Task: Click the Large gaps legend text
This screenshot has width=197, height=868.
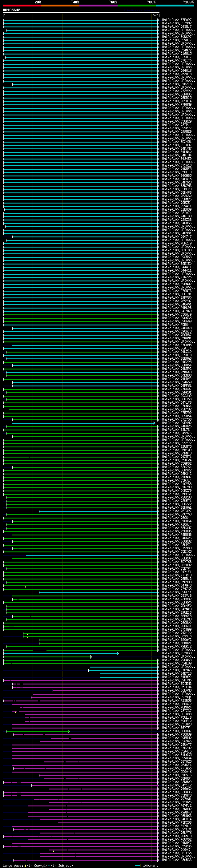Action: click(38, 866)
